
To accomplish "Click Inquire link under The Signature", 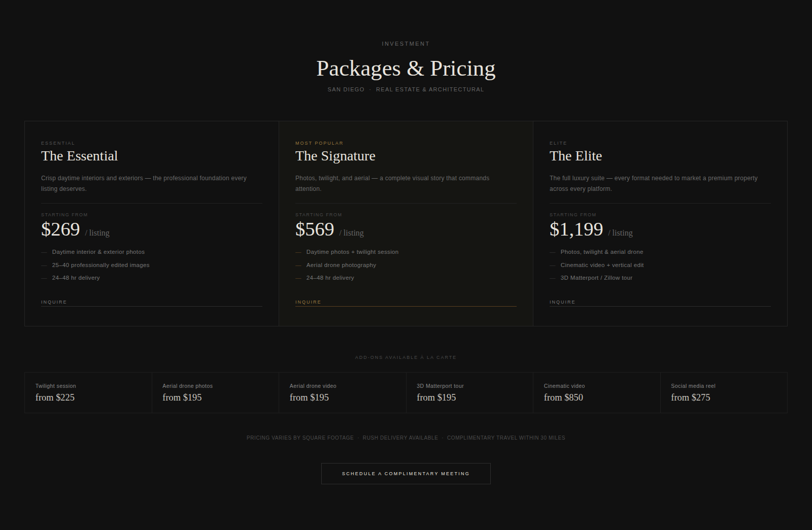I will pos(405,302).
